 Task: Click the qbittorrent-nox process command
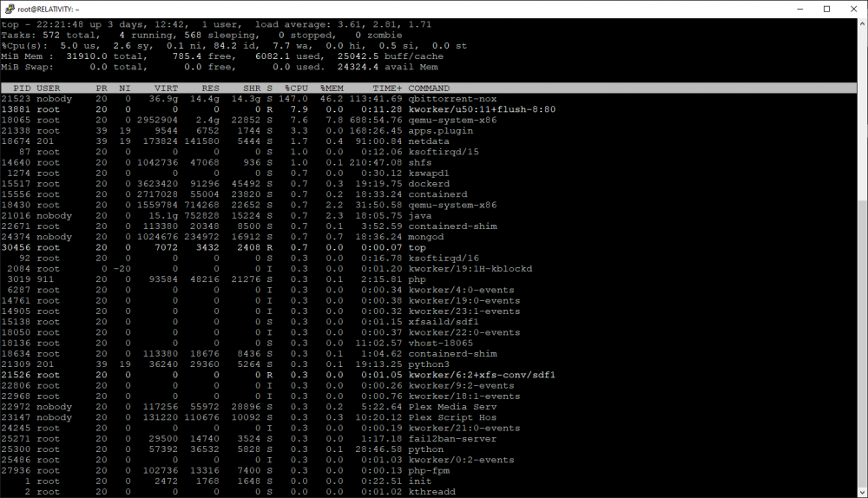pyautogui.click(x=452, y=99)
